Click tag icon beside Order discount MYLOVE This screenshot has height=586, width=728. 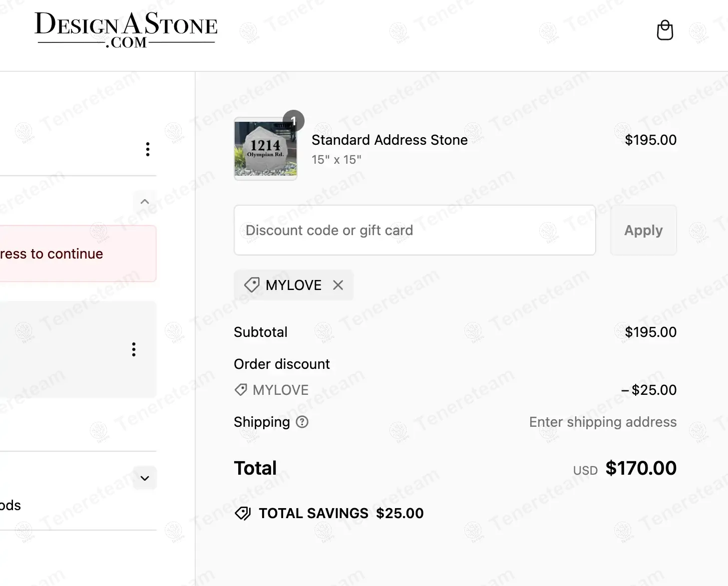(241, 390)
